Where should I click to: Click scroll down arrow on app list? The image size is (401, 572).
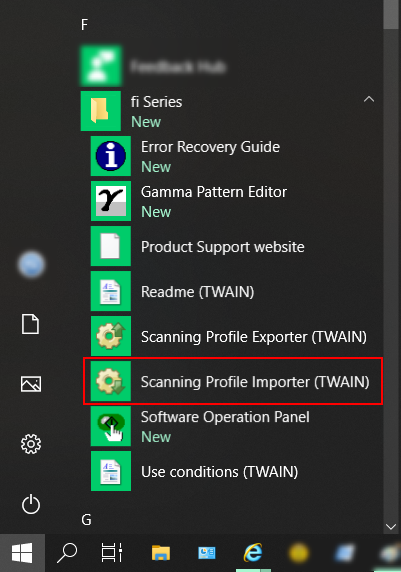[x=391, y=527]
